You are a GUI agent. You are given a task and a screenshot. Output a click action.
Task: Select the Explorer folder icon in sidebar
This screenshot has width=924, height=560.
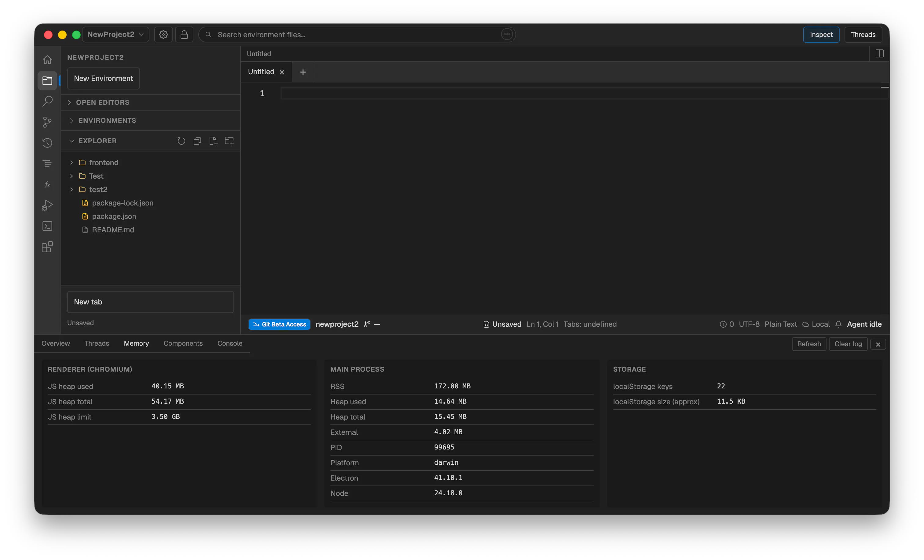[47, 81]
